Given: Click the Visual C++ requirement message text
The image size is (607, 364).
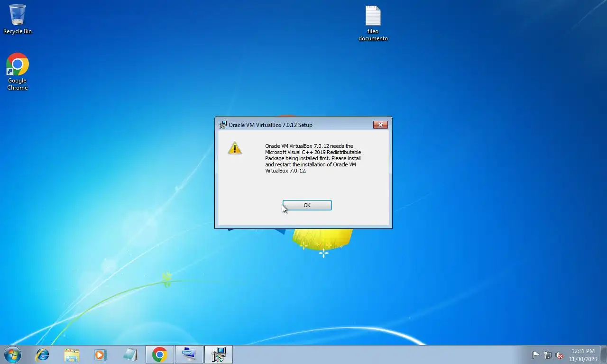Looking at the screenshot, I should [x=313, y=158].
